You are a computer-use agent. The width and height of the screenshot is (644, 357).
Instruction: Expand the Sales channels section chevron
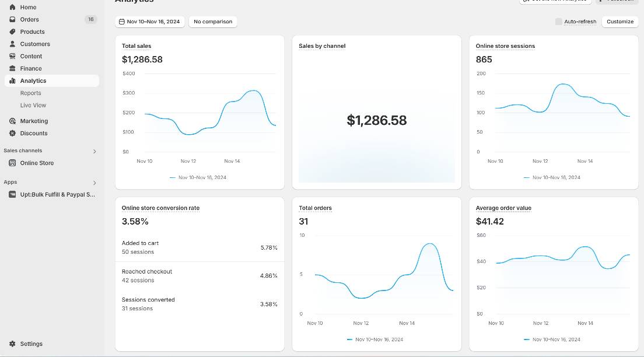click(x=94, y=151)
